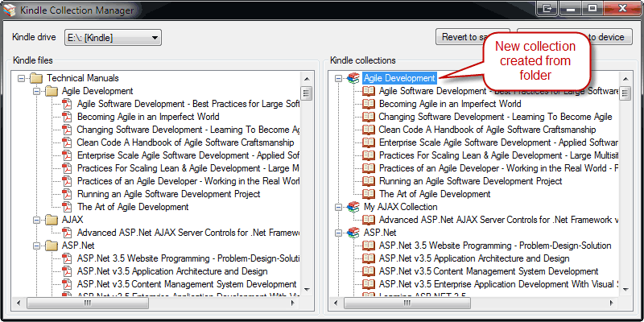Collapse the Agile Development collection node

click(339, 78)
